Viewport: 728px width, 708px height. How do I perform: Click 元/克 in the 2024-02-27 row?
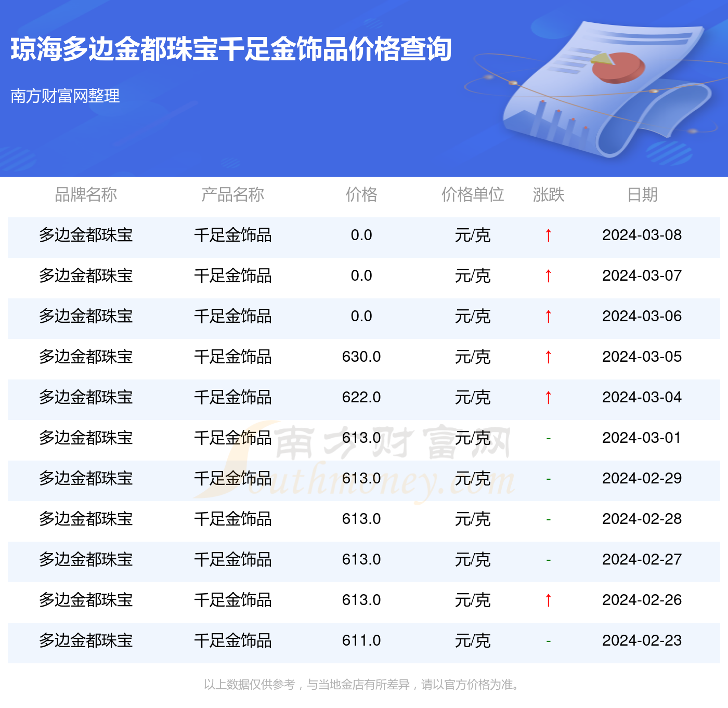click(473, 559)
